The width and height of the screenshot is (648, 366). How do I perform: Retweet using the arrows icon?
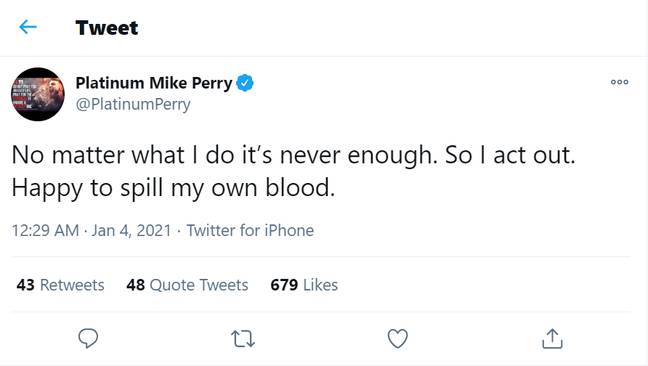pyautogui.click(x=243, y=339)
